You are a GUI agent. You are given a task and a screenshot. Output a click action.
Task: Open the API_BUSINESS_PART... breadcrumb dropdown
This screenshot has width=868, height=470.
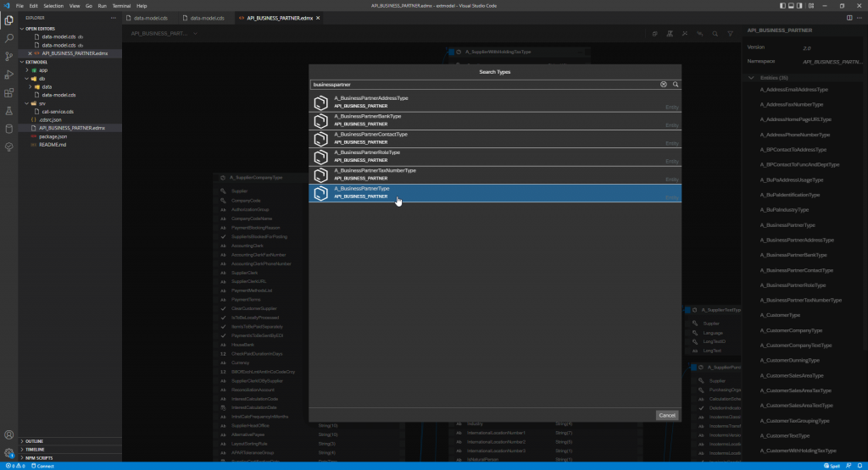[196, 34]
